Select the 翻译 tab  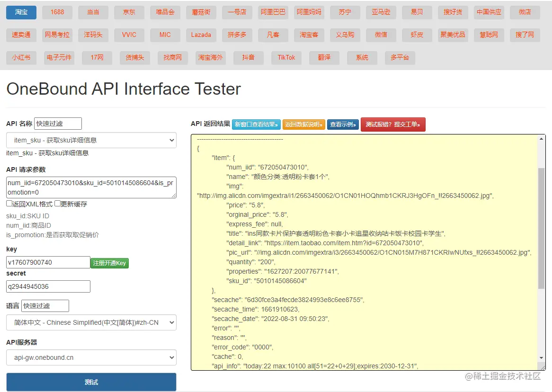pyautogui.click(x=324, y=57)
